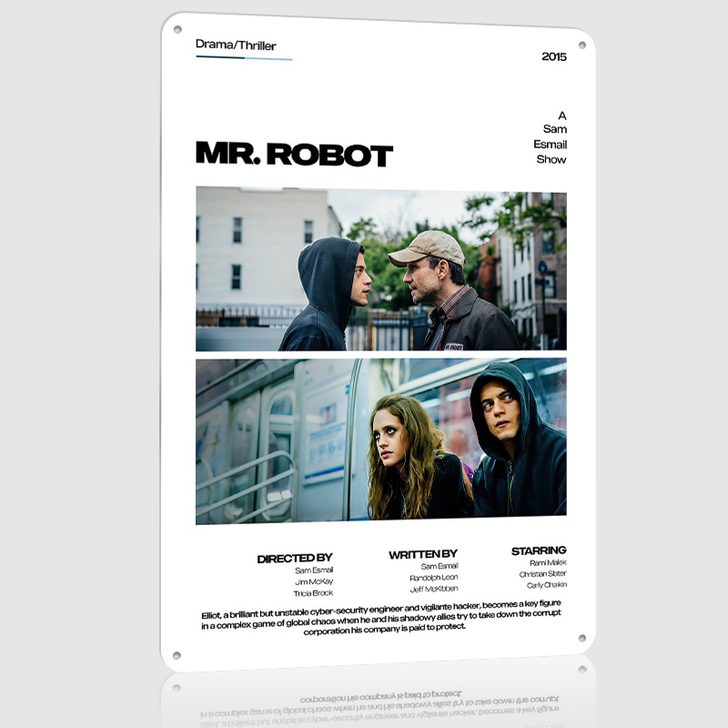Image resolution: width=728 pixels, height=728 pixels.
Task: Click the synopsis paragraph starting 'Elliot'
Action: point(381,617)
